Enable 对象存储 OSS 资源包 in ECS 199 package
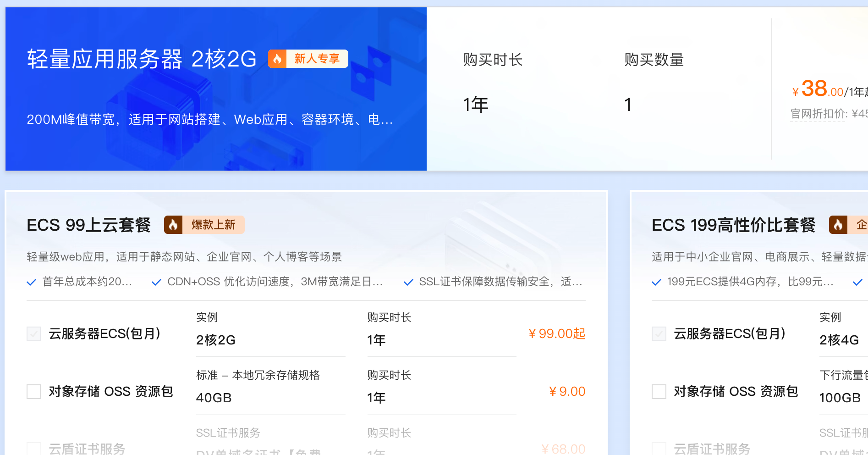This screenshot has height=455, width=868. coord(659,392)
